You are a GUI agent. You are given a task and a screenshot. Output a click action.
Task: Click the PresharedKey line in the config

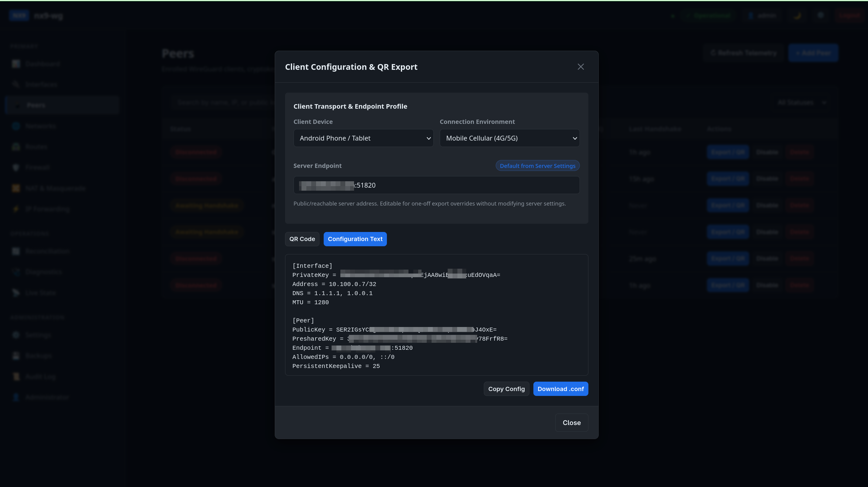click(x=400, y=339)
